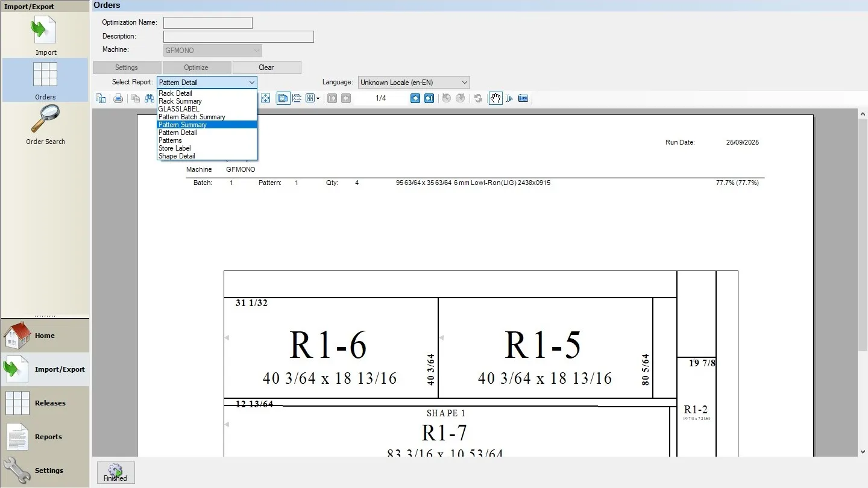This screenshot has height=488, width=868.
Task: Open find with binoculars icon
Action: 149,98
